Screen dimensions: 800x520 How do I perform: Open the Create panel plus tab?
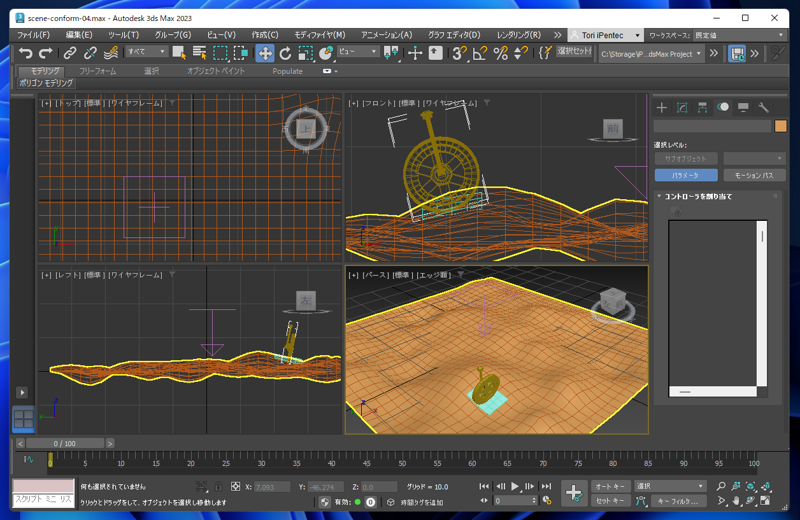662,107
